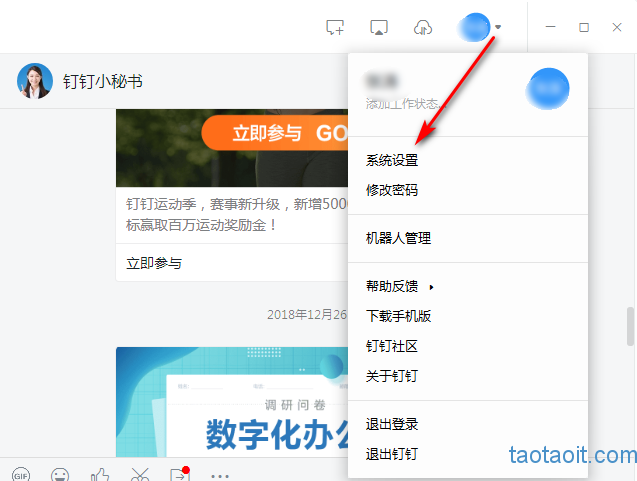The image size is (637, 481).
Task: Choose 修改密码 from the menu
Action: tap(392, 190)
